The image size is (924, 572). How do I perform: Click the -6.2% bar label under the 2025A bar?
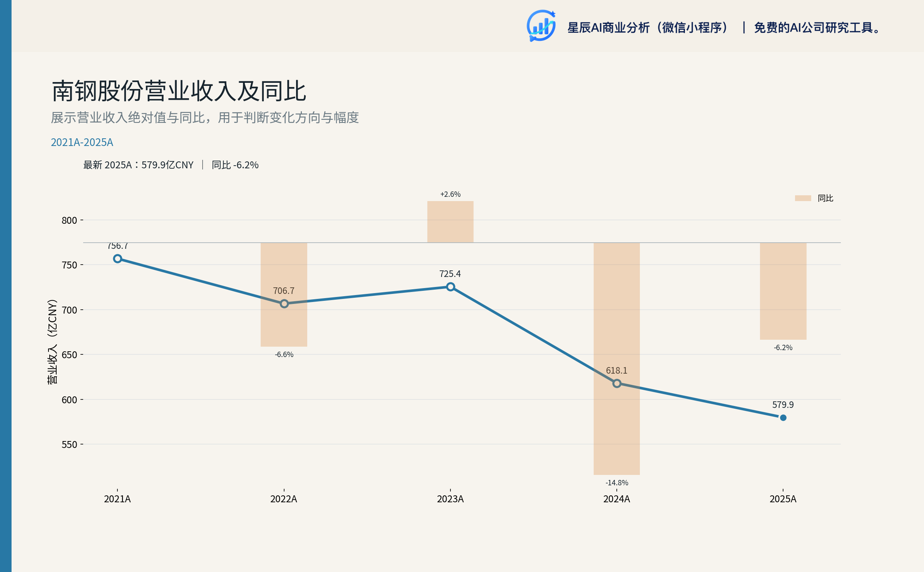[x=783, y=348]
